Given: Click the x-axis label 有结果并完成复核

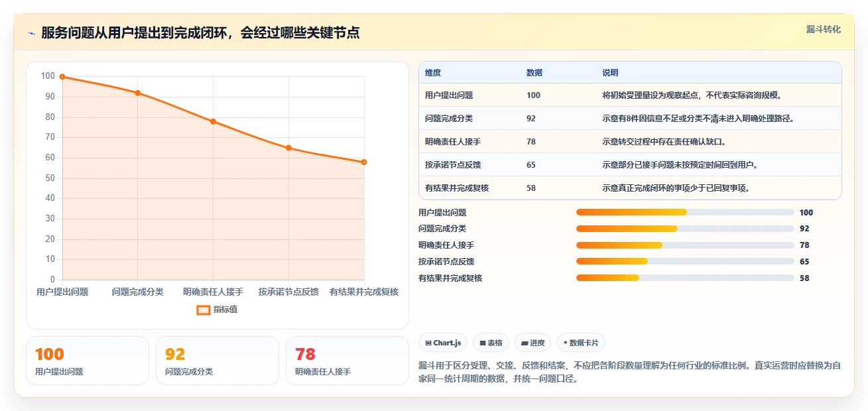Looking at the screenshot, I should click(x=364, y=292).
